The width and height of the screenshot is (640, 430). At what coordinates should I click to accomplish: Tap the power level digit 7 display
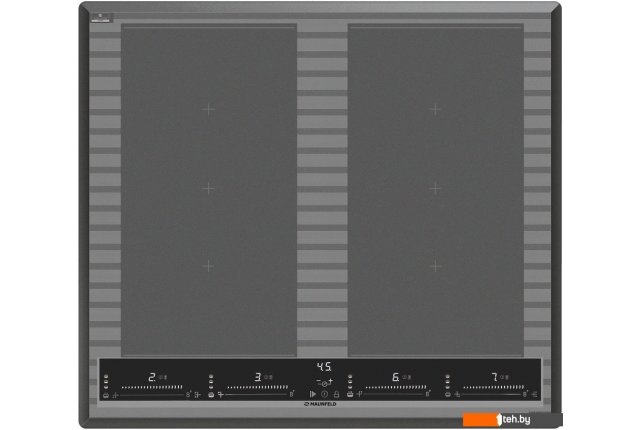(x=493, y=377)
